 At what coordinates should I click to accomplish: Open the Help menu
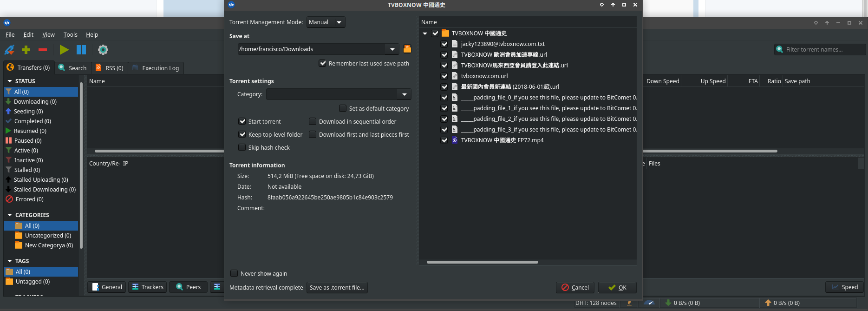(x=92, y=34)
